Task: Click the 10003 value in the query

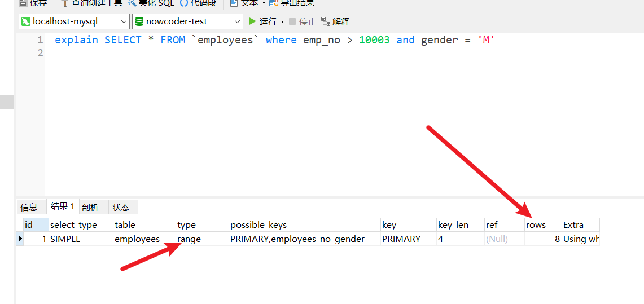Action: tap(374, 40)
